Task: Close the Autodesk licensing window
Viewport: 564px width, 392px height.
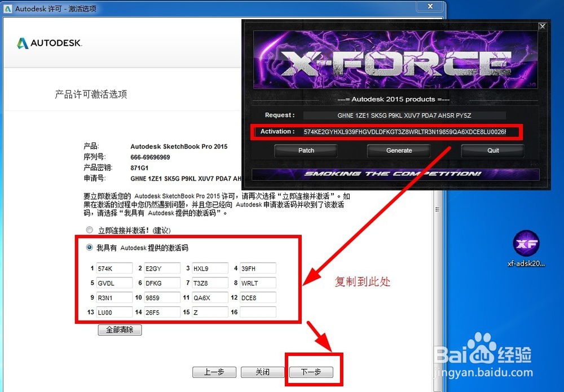Action: (x=430, y=6)
